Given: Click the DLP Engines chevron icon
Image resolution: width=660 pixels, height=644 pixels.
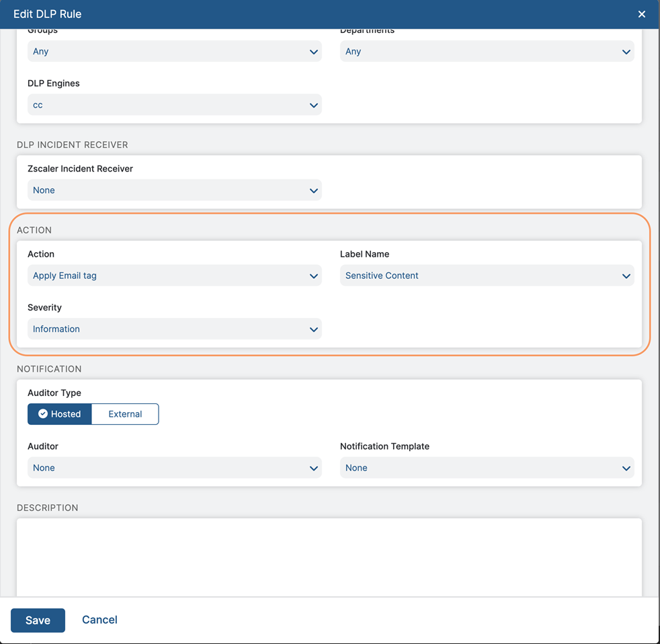Looking at the screenshot, I should pyautogui.click(x=313, y=105).
